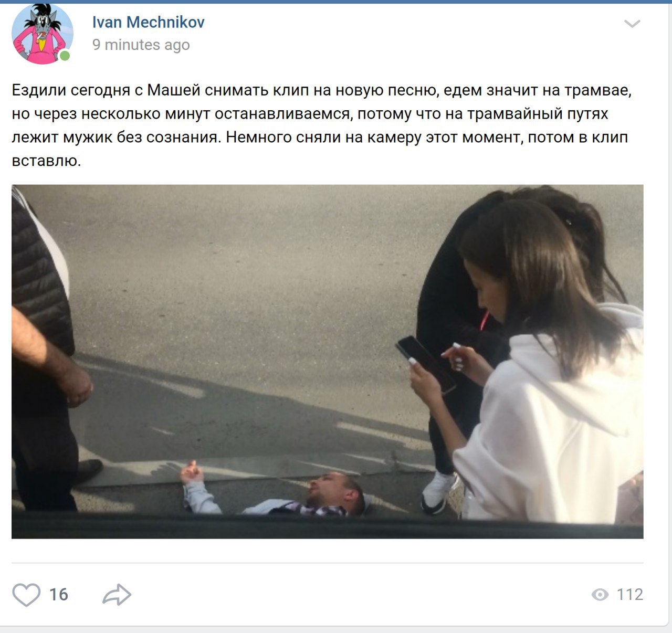Viewport: 672px width, 633px height.
Task: Click the smartphone held by the woman in photo
Action: (425, 364)
